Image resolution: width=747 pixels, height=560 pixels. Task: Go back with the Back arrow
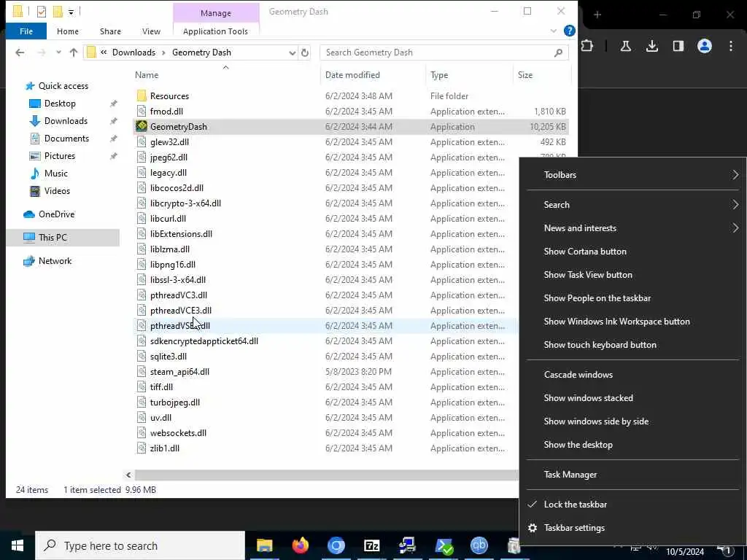(x=20, y=52)
